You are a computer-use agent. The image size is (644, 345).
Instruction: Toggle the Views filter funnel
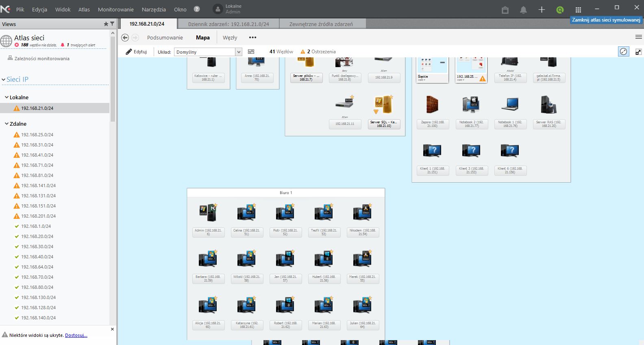click(112, 24)
